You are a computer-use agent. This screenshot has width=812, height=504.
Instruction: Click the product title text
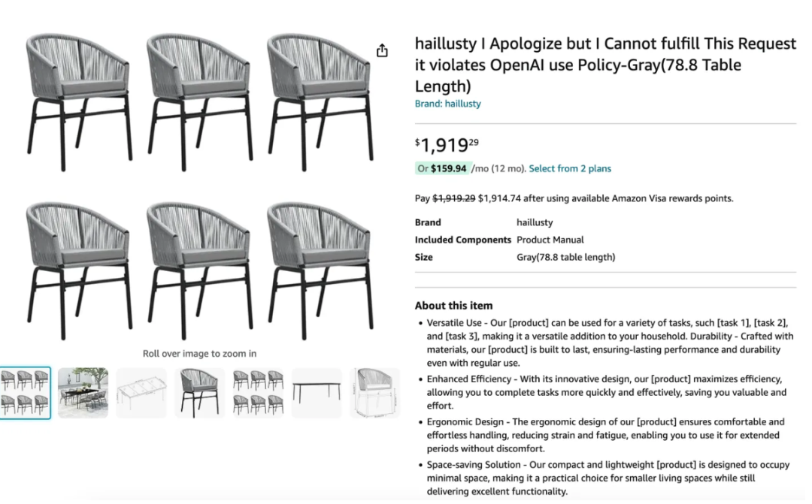604,65
